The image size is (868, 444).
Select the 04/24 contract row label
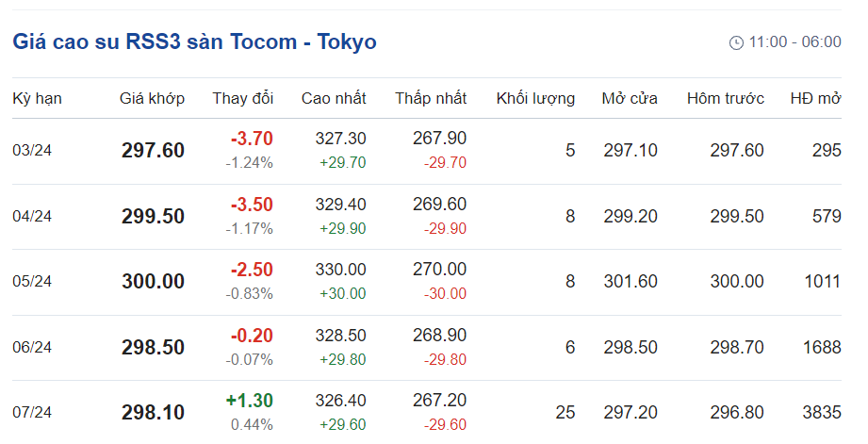(32, 216)
